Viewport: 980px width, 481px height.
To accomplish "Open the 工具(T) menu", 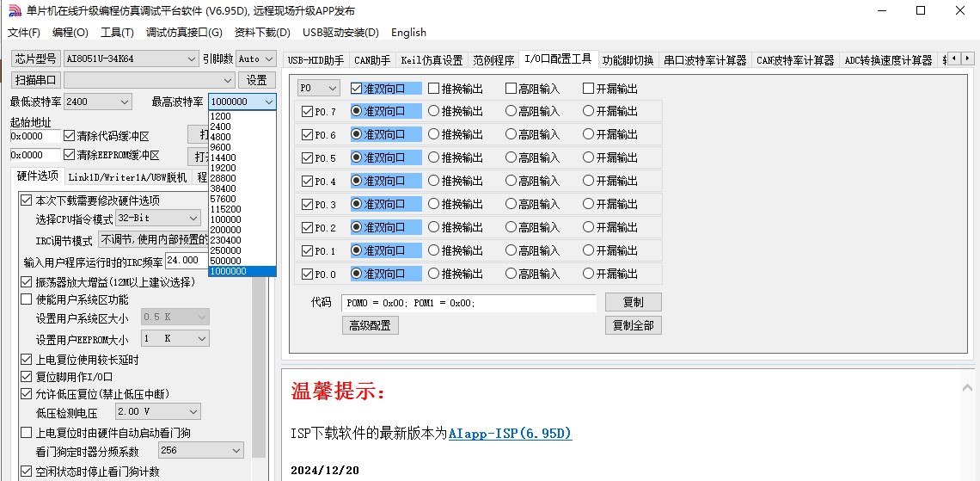I will 118,33.
